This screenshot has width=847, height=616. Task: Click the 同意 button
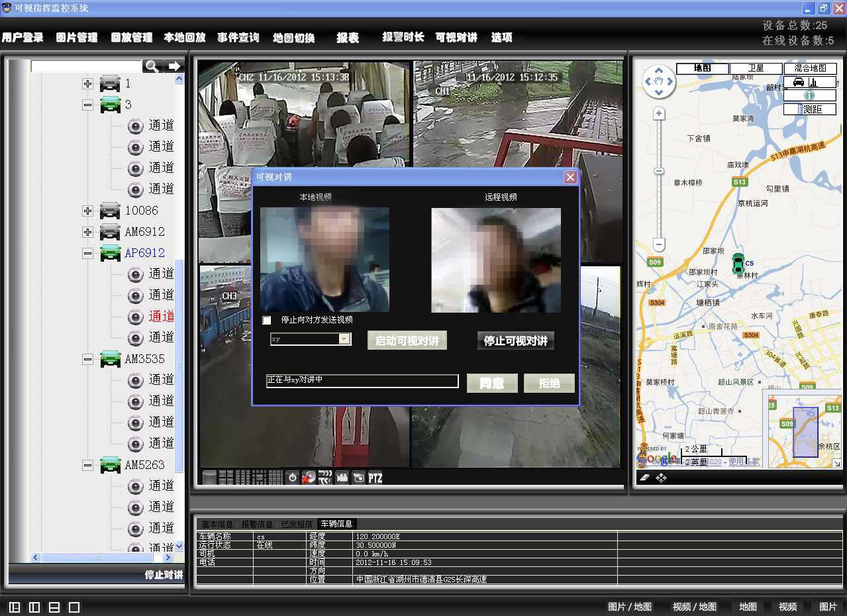[492, 383]
